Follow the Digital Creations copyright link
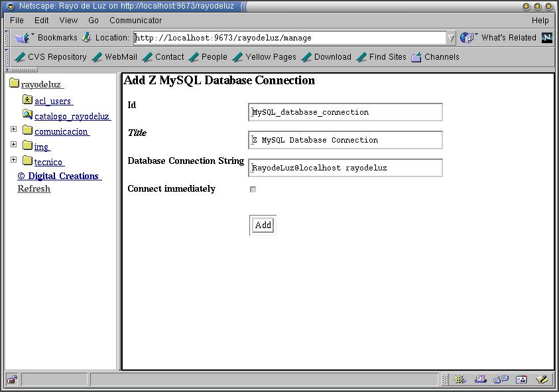Viewport: 559px width, 392px height. pos(58,176)
